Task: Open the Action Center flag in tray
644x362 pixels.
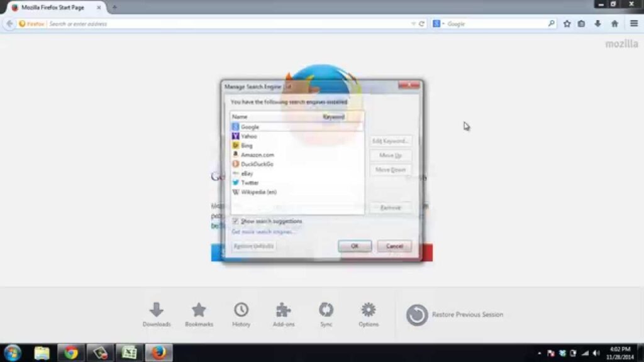Action: [x=551, y=353]
